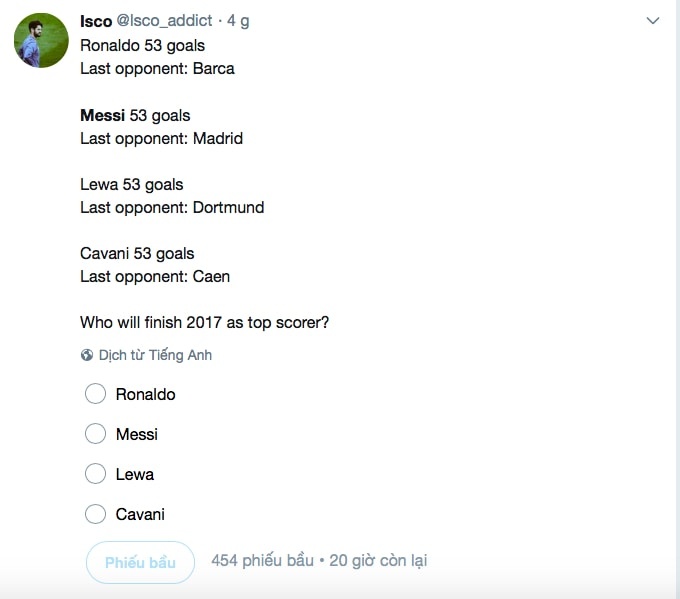
Task: Open Isco's profile picture
Action: (x=41, y=41)
